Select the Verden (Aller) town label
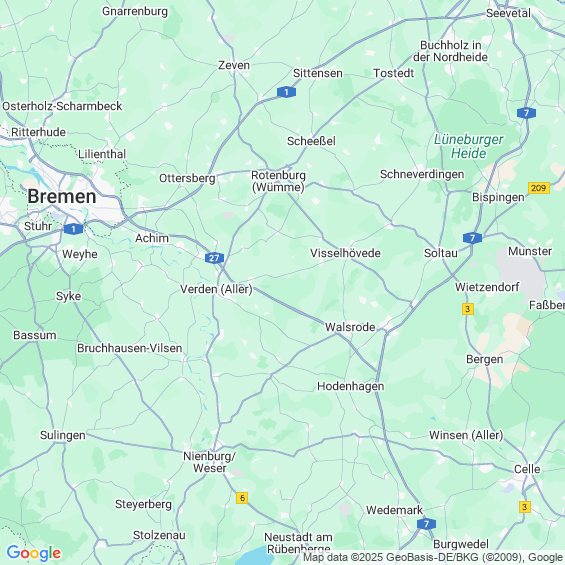Screen dimensions: 565x565 [x=216, y=289]
